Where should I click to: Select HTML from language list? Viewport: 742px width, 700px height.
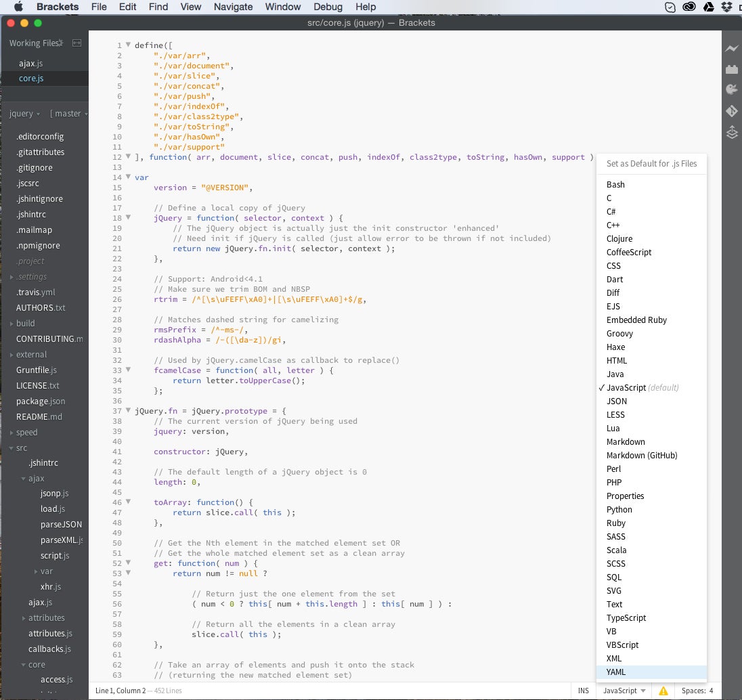651,361
